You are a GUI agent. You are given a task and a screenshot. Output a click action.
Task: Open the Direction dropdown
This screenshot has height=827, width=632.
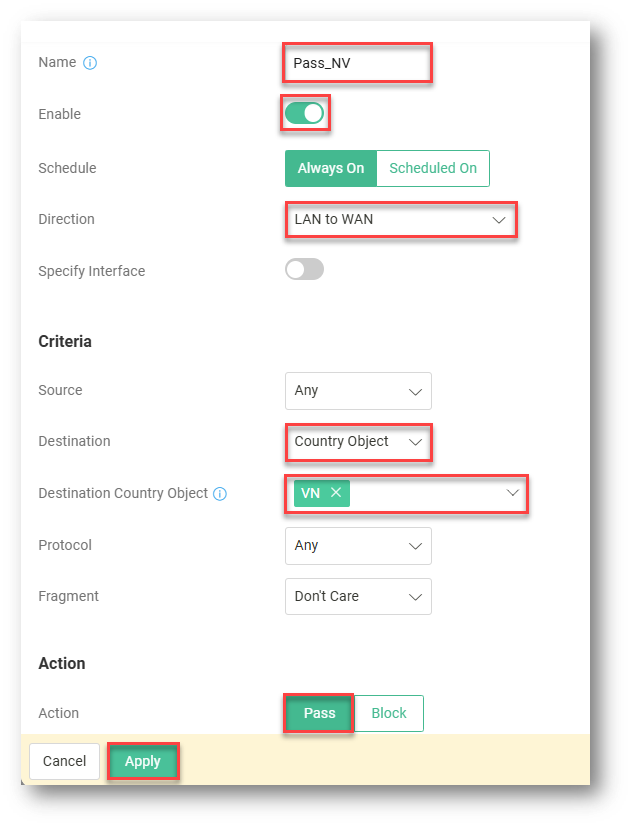pyautogui.click(x=400, y=219)
